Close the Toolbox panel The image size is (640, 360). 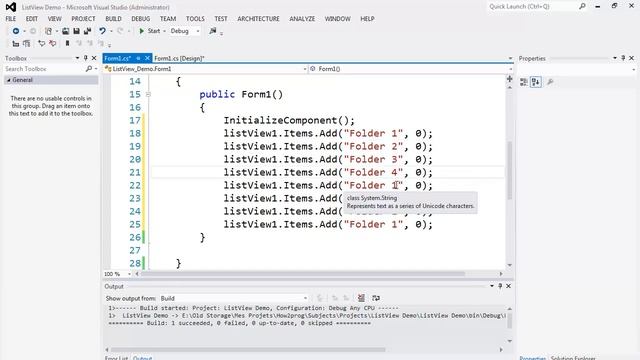(94, 58)
